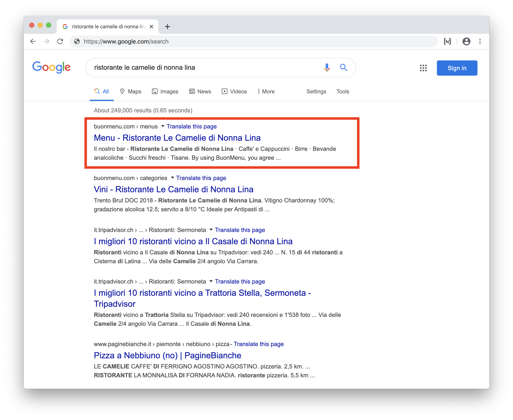Click the 'Il nostro bar' snippet text

coord(109,149)
